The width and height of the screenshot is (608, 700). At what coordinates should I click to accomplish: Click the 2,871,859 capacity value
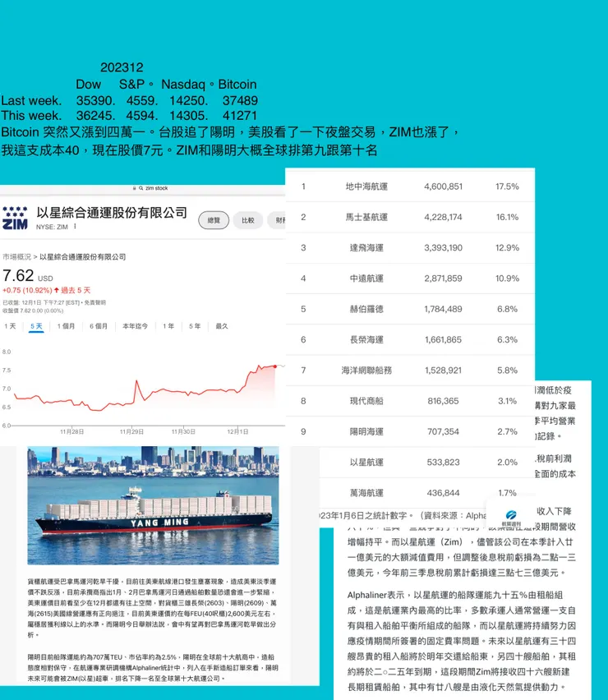(x=444, y=279)
